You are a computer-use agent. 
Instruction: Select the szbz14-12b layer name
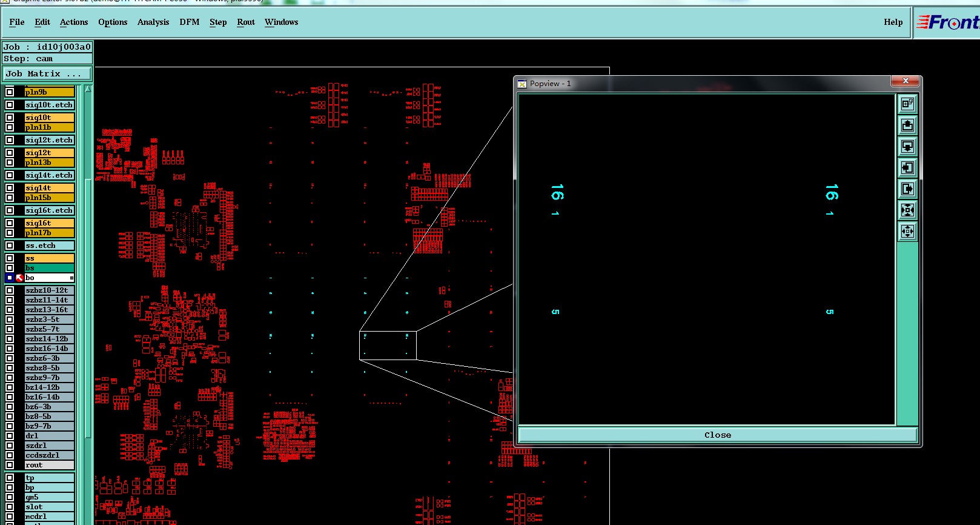50,339
